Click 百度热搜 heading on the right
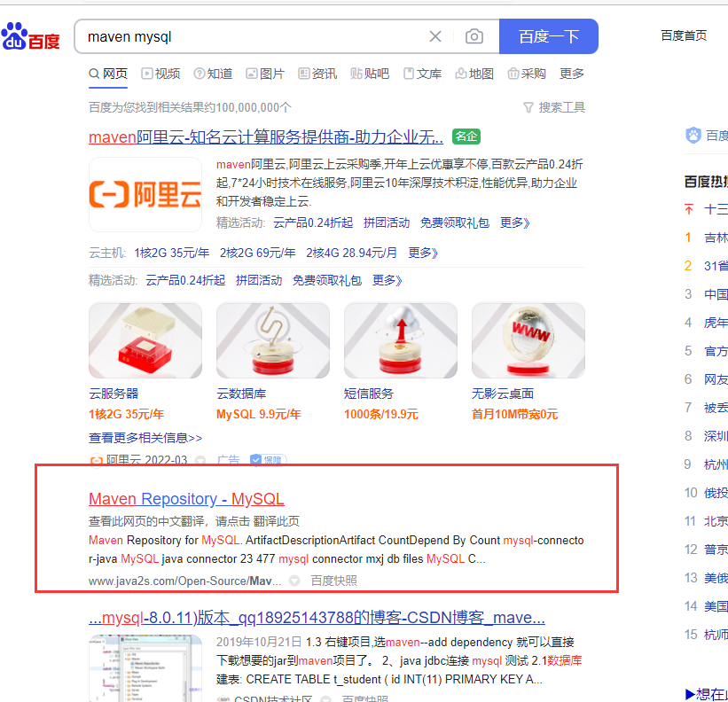The image size is (728, 702). pos(706,182)
